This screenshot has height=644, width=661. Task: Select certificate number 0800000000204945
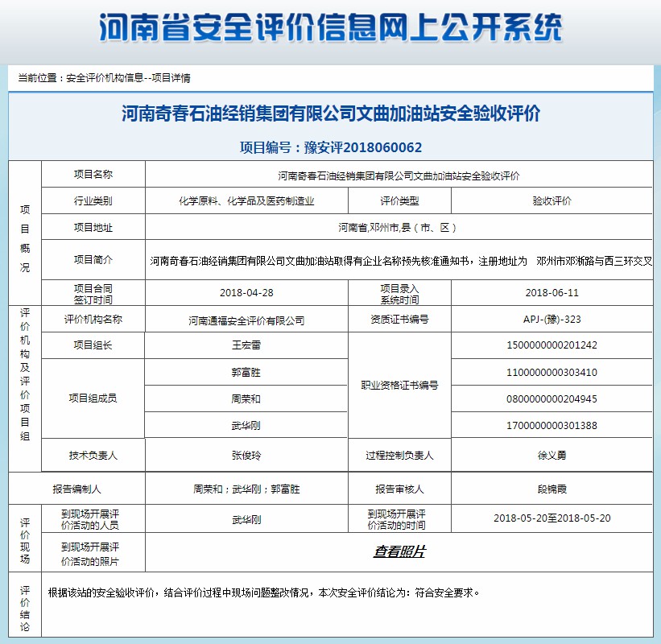coord(552,398)
